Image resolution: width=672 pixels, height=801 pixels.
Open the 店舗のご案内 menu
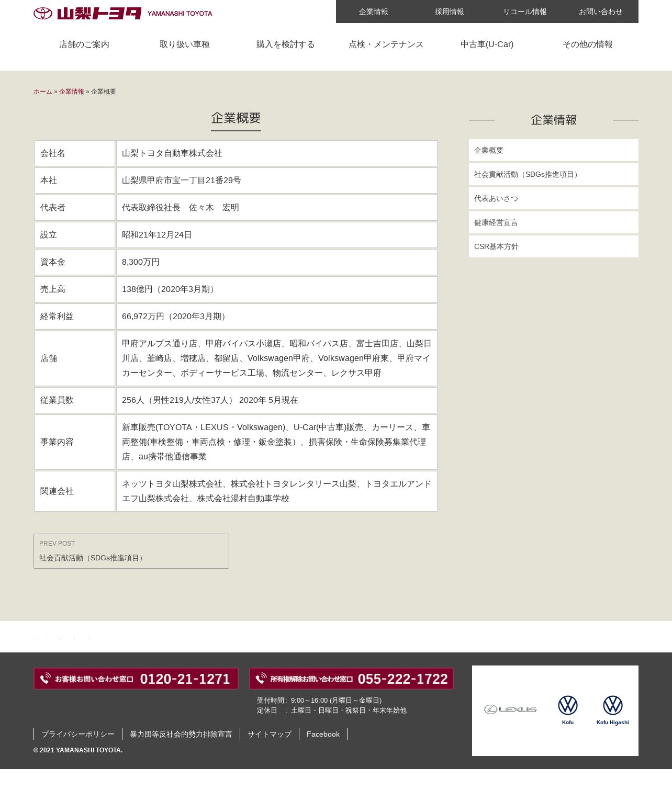(84, 44)
